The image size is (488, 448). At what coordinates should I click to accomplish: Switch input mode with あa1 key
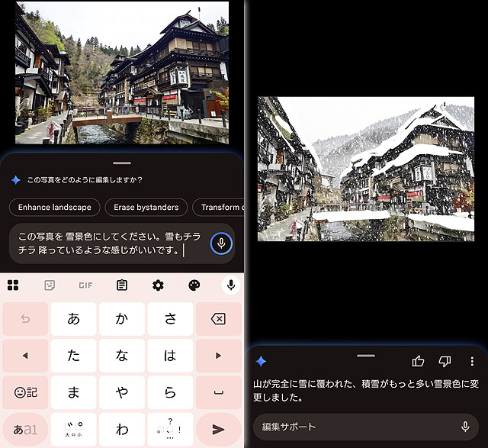pos(25,429)
